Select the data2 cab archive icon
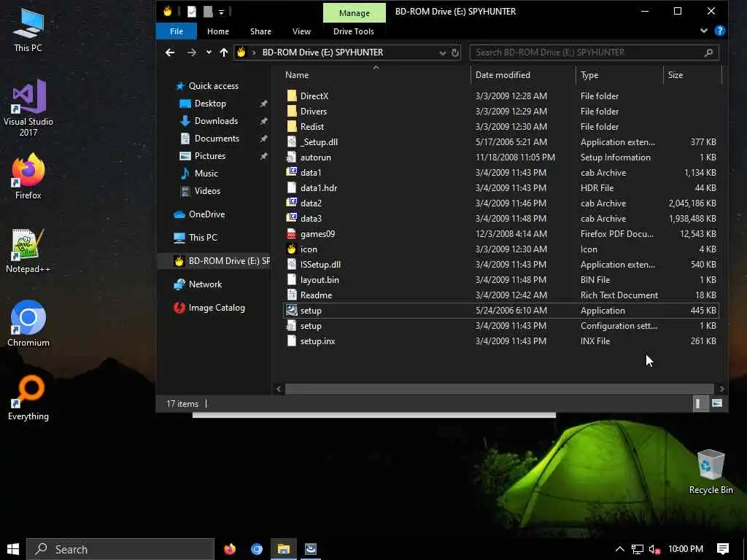 tap(292, 203)
